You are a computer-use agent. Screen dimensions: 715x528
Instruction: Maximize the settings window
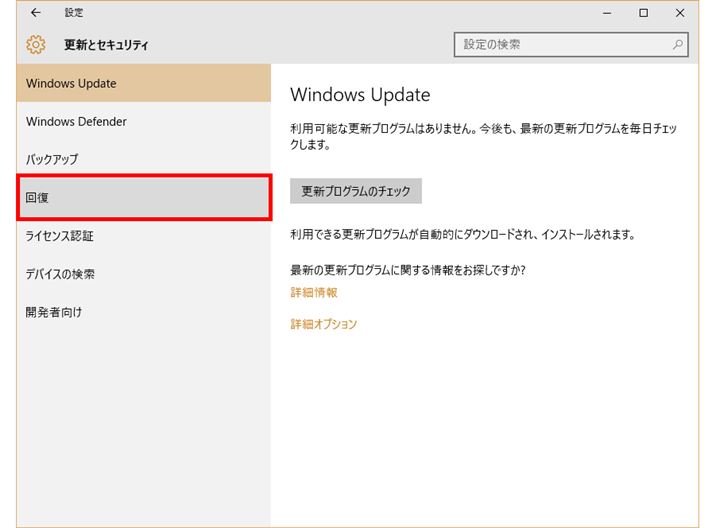click(643, 13)
